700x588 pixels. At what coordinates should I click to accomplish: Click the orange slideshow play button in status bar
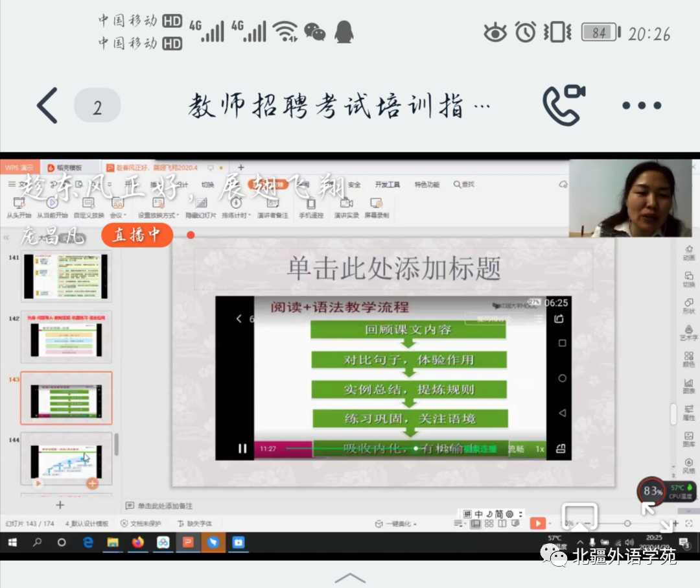click(x=537, y=523)
